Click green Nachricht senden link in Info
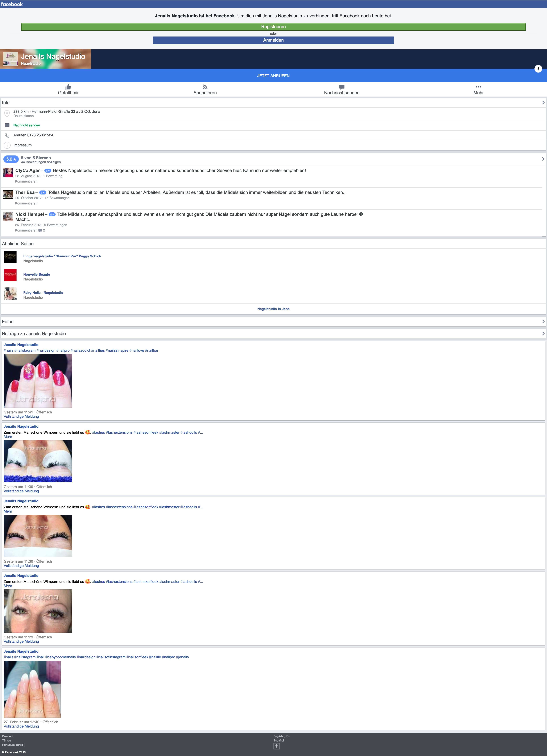The height and width of the screenshot is (756, 547). pyautogui.click(x=27, y=125)
